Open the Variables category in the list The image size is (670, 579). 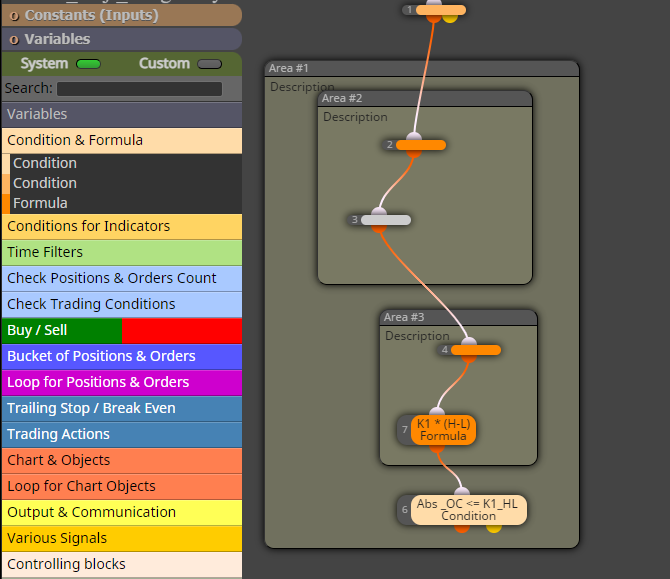coord(122,115)
